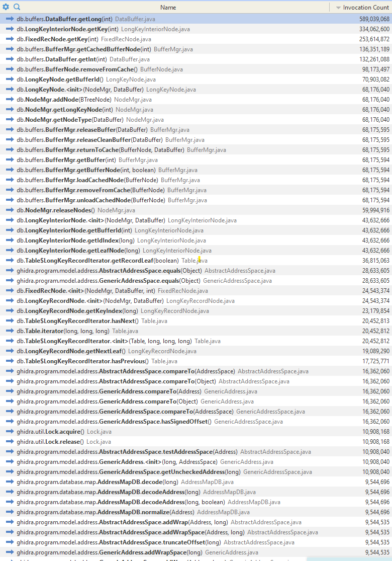392x561 pixels.
Task: Select BufferMgr.returnToCache(BufferNode, DataBuffer) method
Action: click(x=101, y=149)
